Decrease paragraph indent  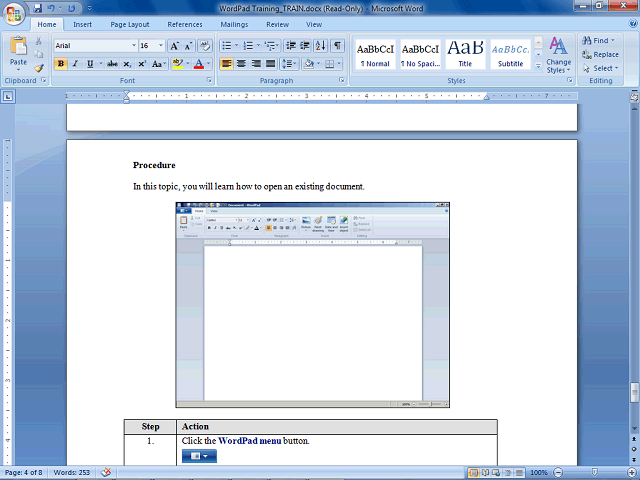click(x=291, y=45)
